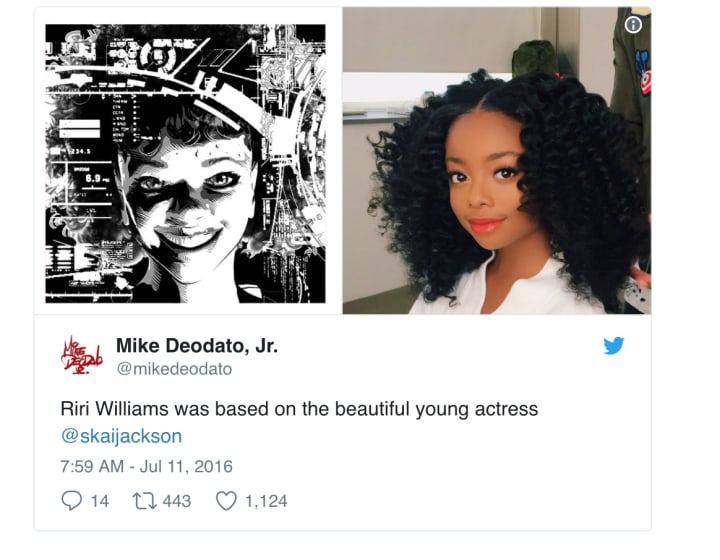This screenshot has width=720, height=560.
Task: Open the @mikedeodato handle
Action: 174,369
